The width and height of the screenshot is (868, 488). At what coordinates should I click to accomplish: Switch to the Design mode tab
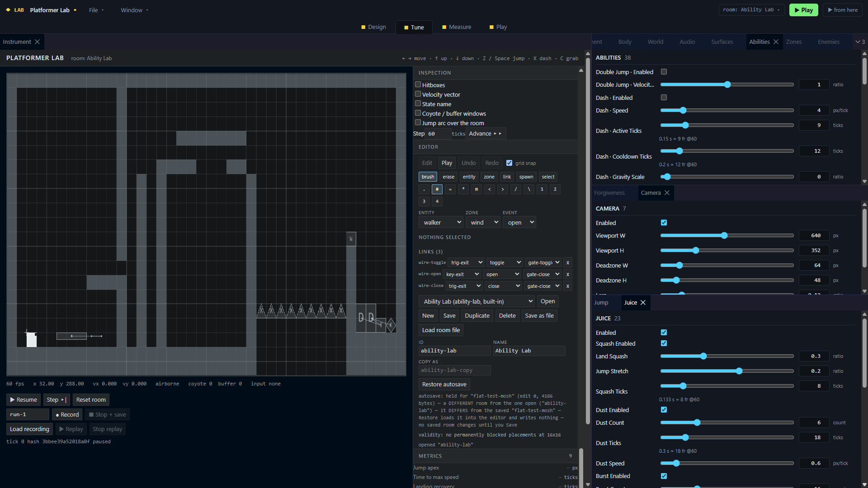click(x=373, y=27)
